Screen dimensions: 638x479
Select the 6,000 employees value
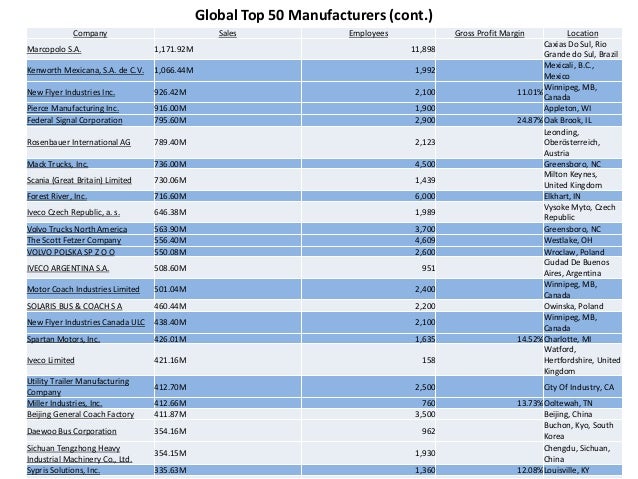[x=425, y=196]
